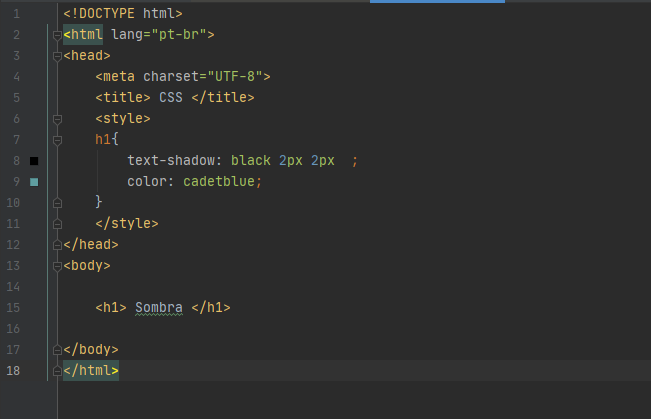Collapse the opening head tag fold marker
This screenshot has height=419, width=651.
coord(57,56)
